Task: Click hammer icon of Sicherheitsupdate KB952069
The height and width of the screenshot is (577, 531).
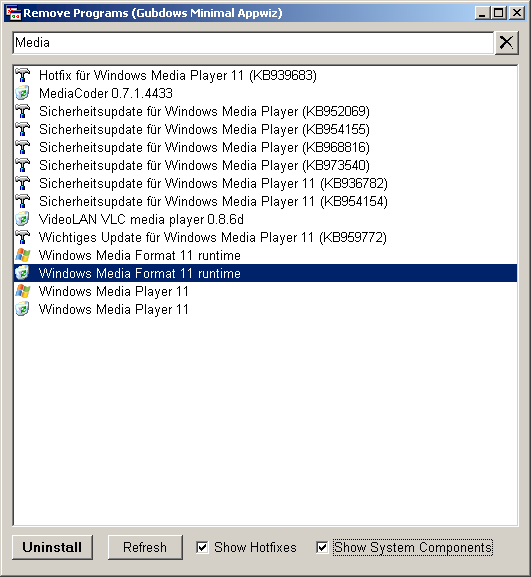Action: click(23, 111)
